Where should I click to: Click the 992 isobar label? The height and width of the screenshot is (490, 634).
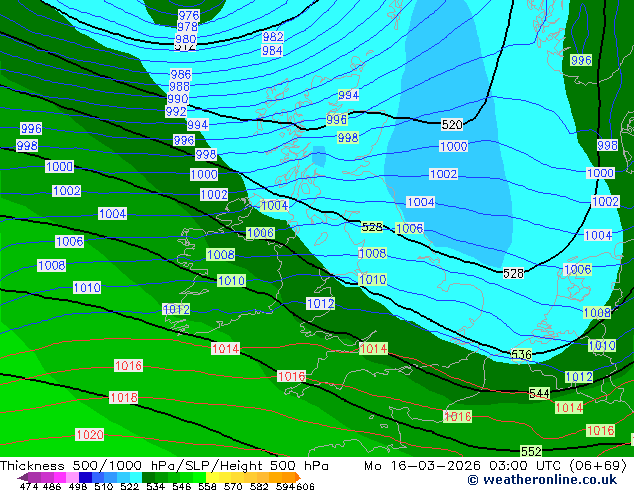coord(176,112)
